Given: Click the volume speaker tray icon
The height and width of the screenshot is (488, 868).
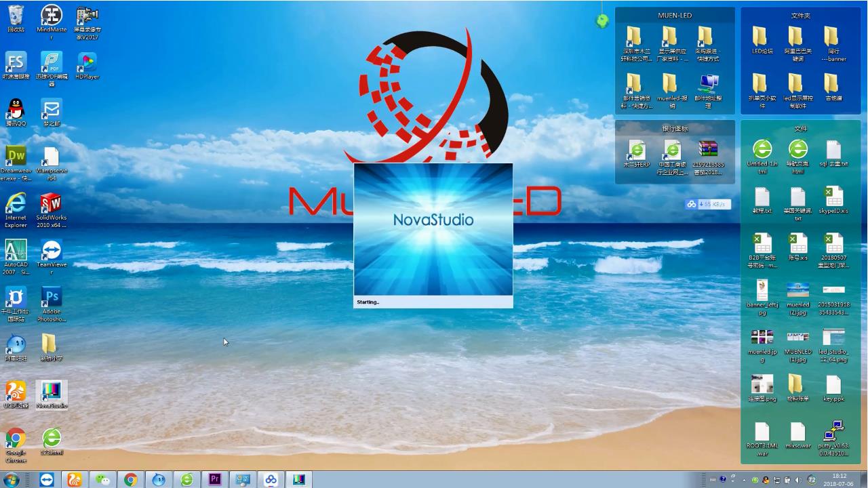Looking at the screenshot, I should coord(797,480).
